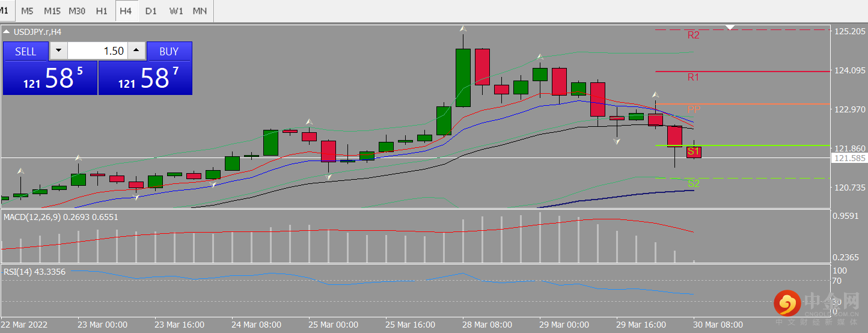The height and width of the screenshot is (333, 868).
Task: Select the R1 resistance line label
Action: click(694, 77)
